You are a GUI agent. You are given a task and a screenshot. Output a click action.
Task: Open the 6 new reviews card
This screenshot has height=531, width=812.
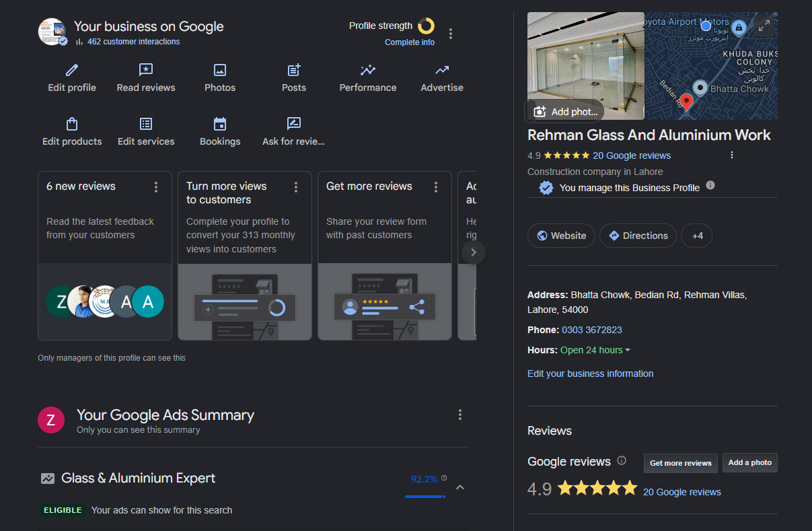tap(105, 256)
